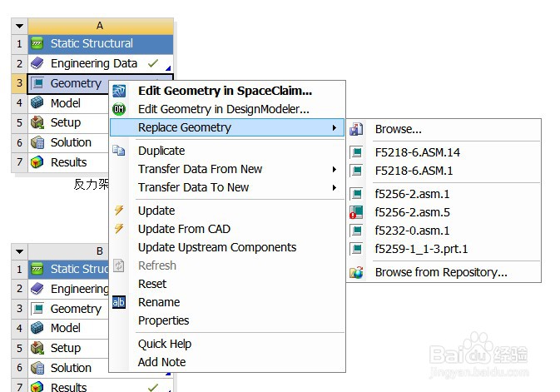Click the Duplicate pages icon
Image resolution: width=560 pixels, height=392 pixels.
click(118, 151)
